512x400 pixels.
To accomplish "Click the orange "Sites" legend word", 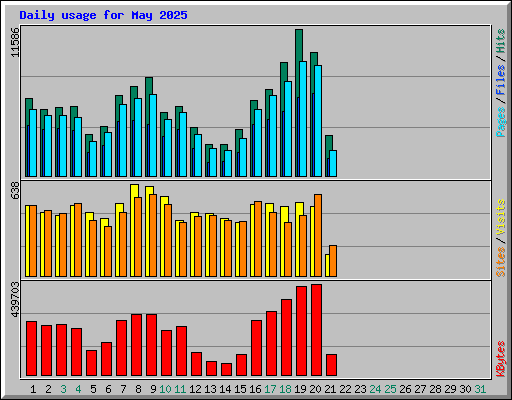I will pos(501,262).
